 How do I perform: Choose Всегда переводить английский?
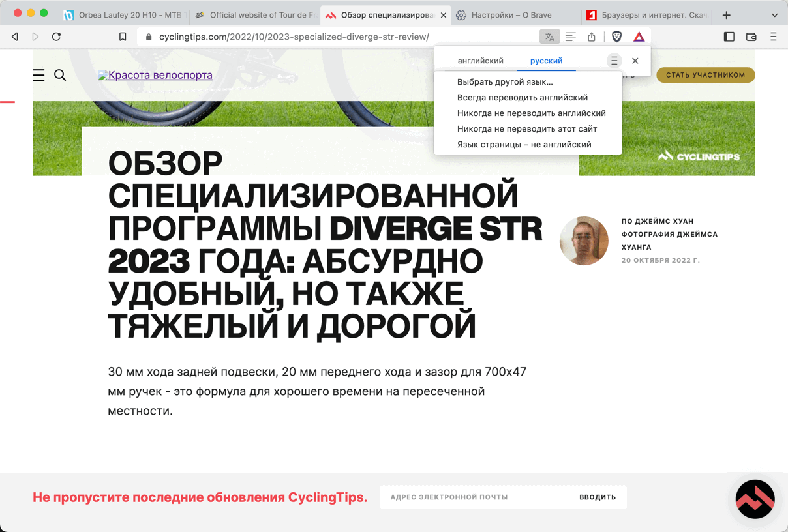(528, 98)
